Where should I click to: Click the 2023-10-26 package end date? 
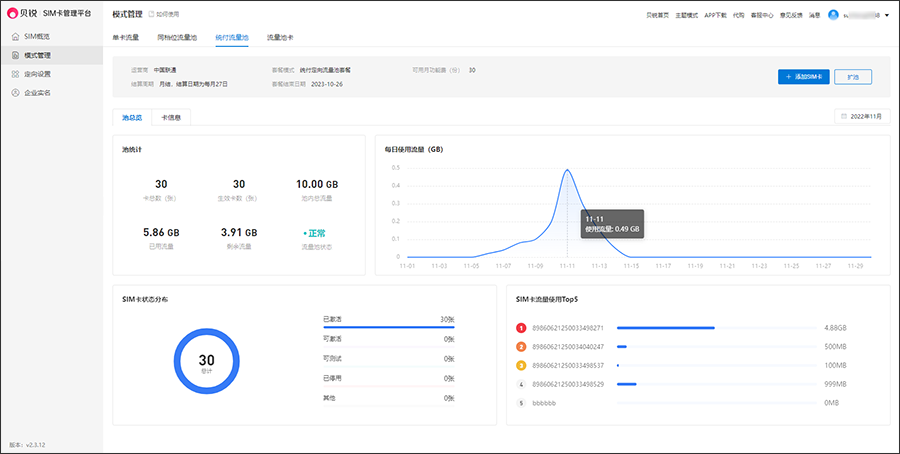click(327, 84)
